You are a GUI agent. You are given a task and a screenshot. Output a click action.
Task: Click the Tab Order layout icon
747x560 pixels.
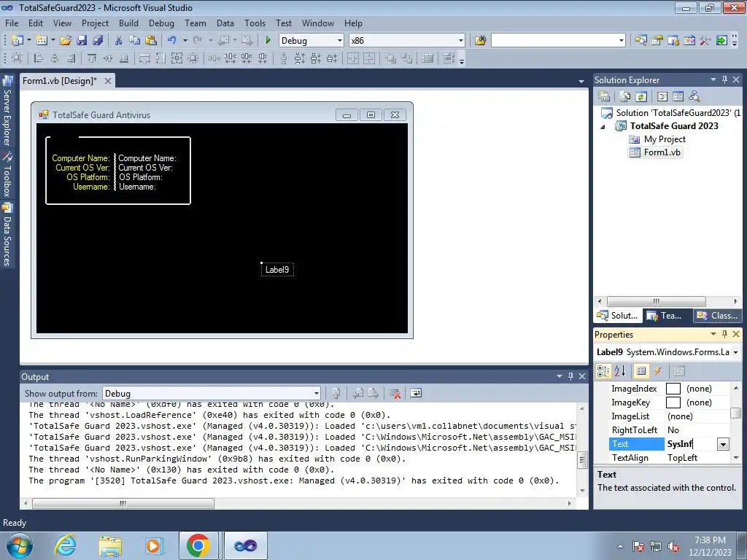point(449,58)
